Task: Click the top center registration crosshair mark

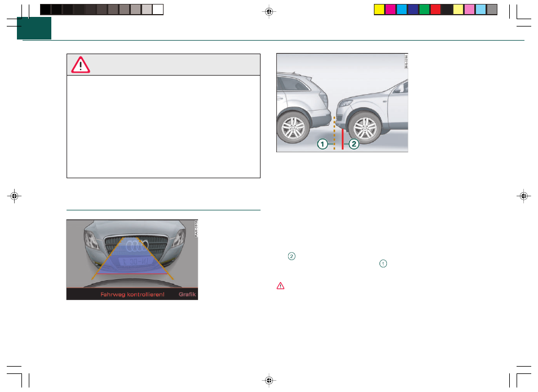Action: tap(269, 12)
